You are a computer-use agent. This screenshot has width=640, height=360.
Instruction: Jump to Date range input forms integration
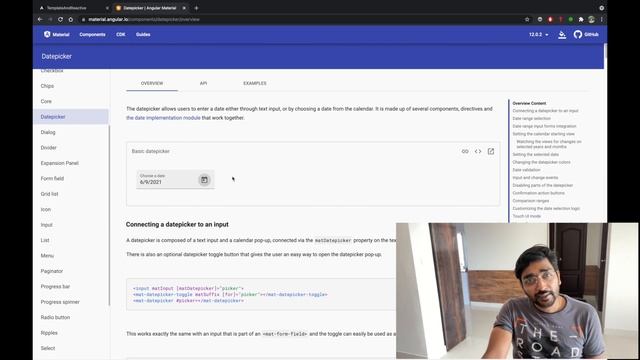point(544,127)
